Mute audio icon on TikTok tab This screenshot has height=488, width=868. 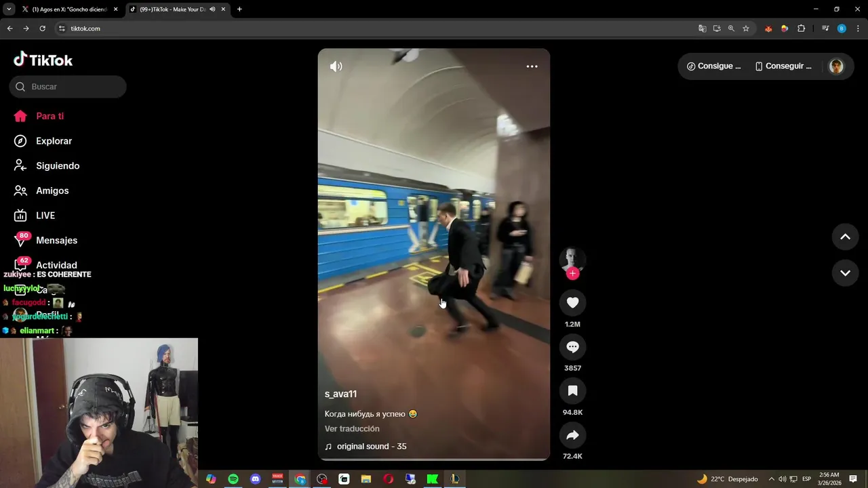[x=212, y=9]
